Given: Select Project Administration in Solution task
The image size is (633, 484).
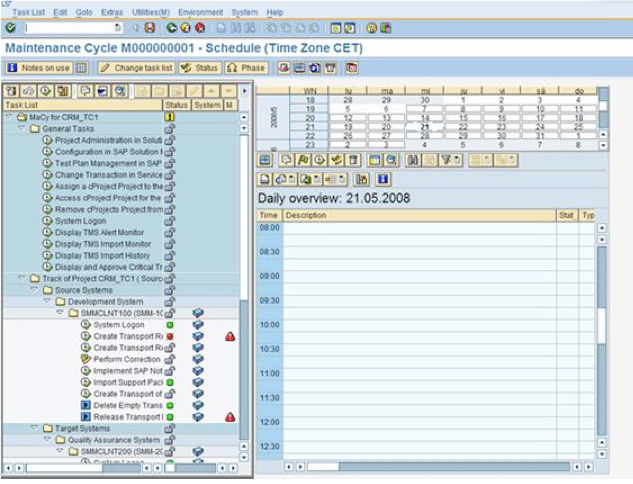Looking at the screenshot, I should point(108,140).
